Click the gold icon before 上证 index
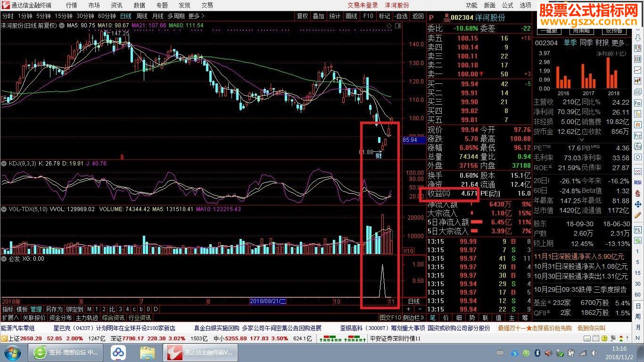This screenshot has height=362, width=644. coord(4,338)
